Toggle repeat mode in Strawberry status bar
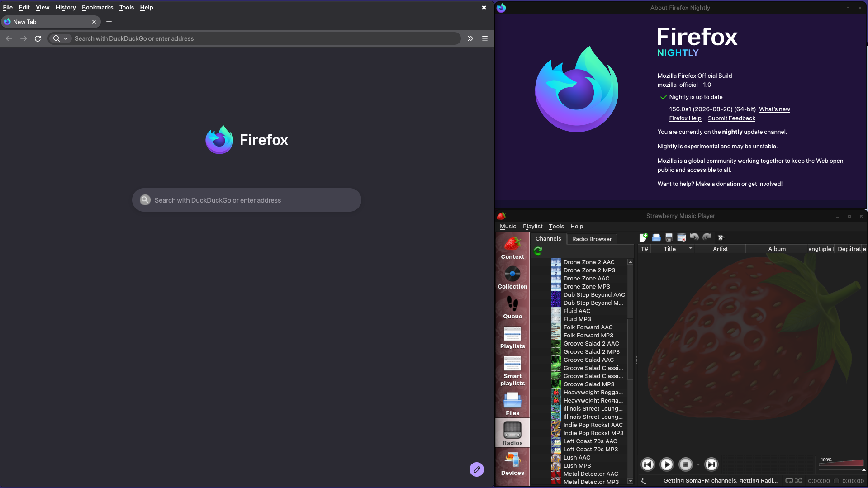 point(789,481)
